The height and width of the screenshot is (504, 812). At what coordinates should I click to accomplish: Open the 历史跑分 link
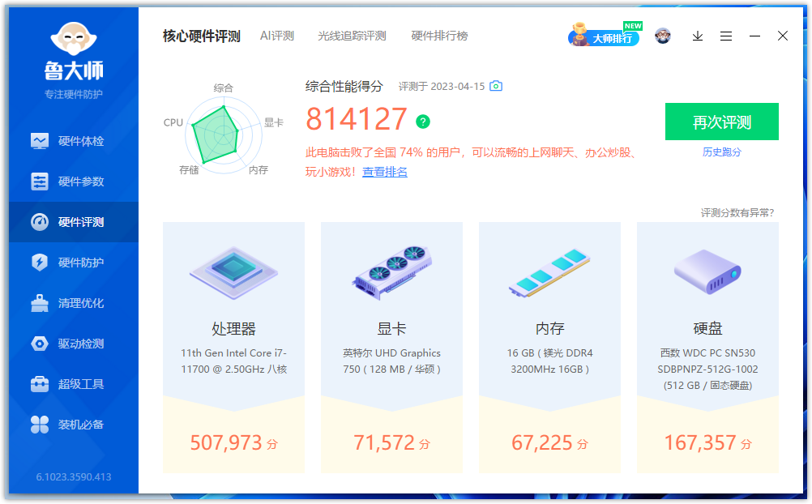click(722, 152)
